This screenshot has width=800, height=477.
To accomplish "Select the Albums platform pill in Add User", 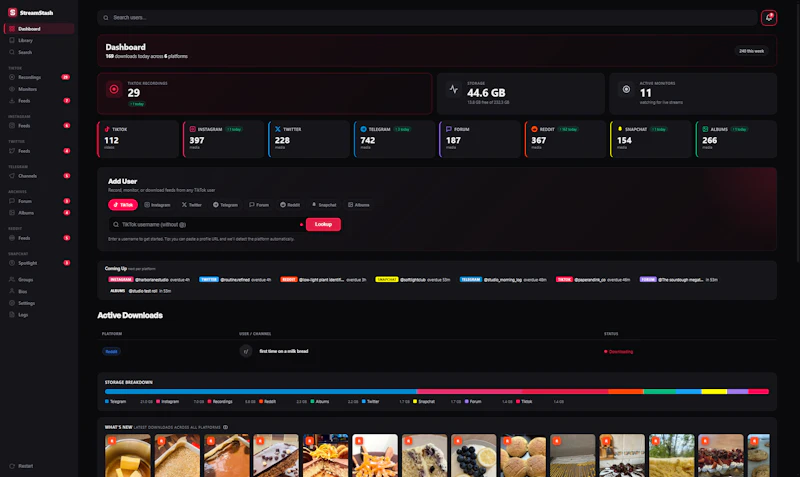I will coord(359,205).
